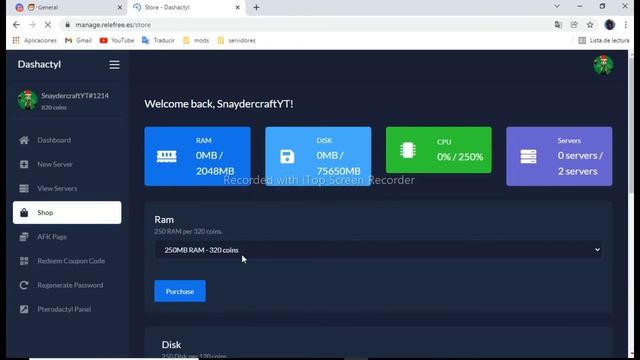Click the Pterodactyl Panel external icon
Screen dimensions: 640x360
point(24,309)
